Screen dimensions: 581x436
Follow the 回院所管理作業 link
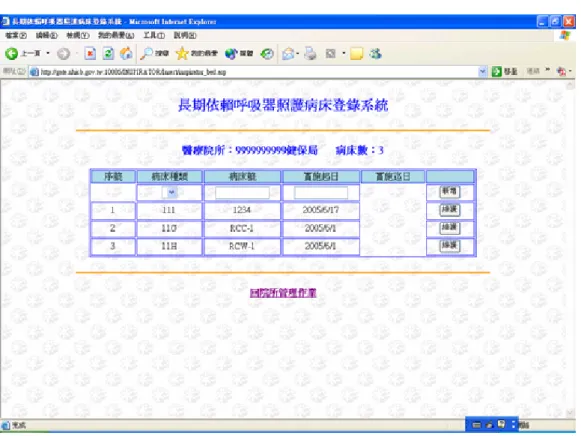coord(283,293)
